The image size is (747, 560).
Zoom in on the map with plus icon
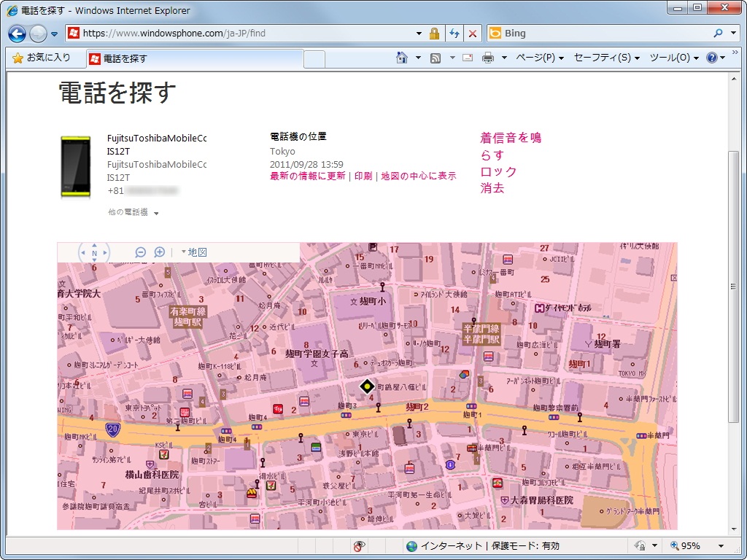[x=160, y=252]
